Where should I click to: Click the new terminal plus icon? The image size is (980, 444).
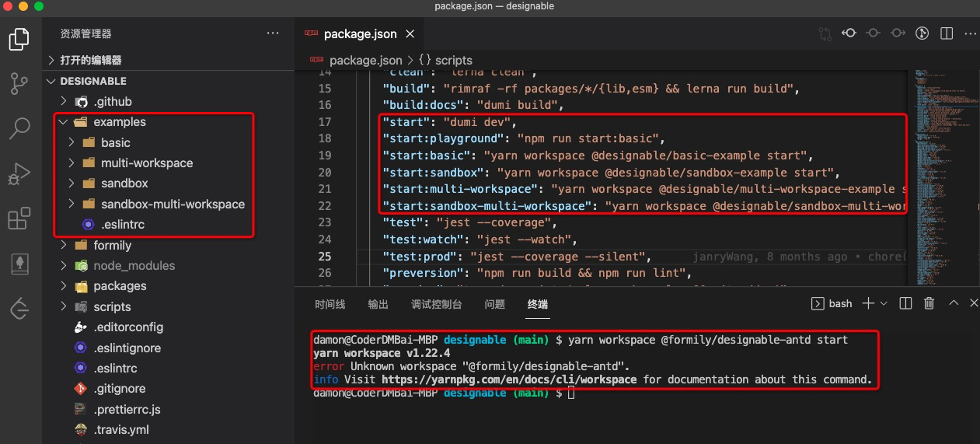coord(868,303)
